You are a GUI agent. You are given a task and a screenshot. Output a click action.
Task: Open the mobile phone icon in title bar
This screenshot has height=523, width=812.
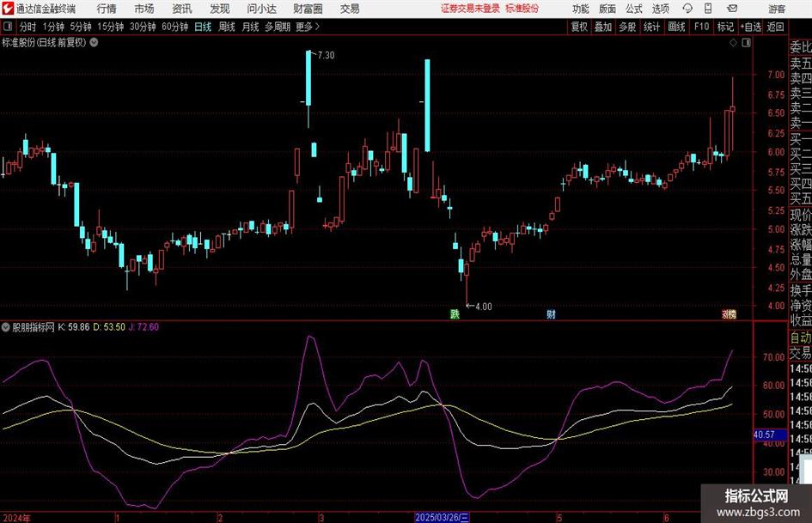tap(708, 9)
